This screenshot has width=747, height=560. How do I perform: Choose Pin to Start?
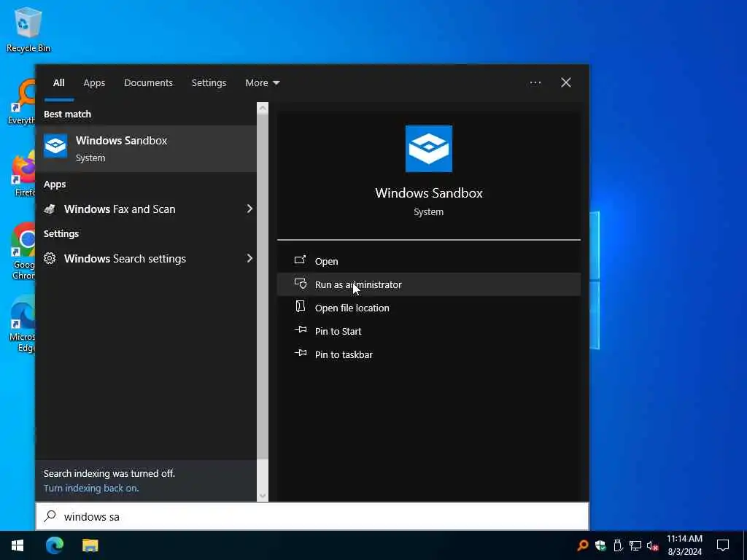pos(428,331)
